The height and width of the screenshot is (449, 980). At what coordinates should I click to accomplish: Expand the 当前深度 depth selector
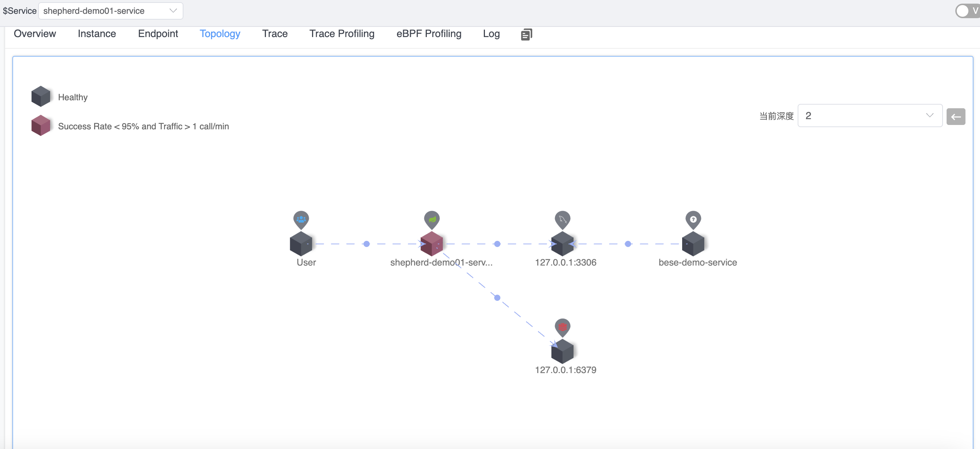869,116
